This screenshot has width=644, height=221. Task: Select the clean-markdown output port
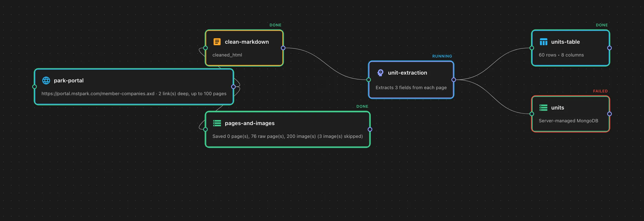click(283, 48)
